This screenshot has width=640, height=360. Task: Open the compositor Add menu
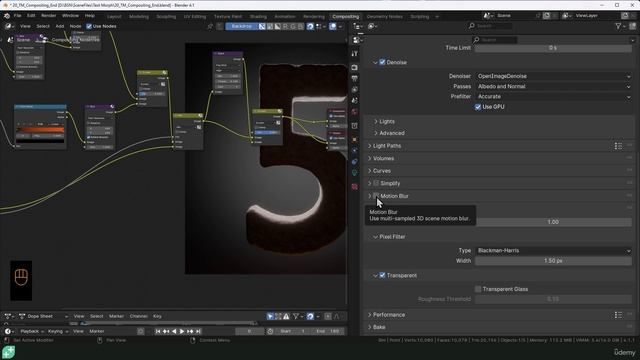[60, 26]
